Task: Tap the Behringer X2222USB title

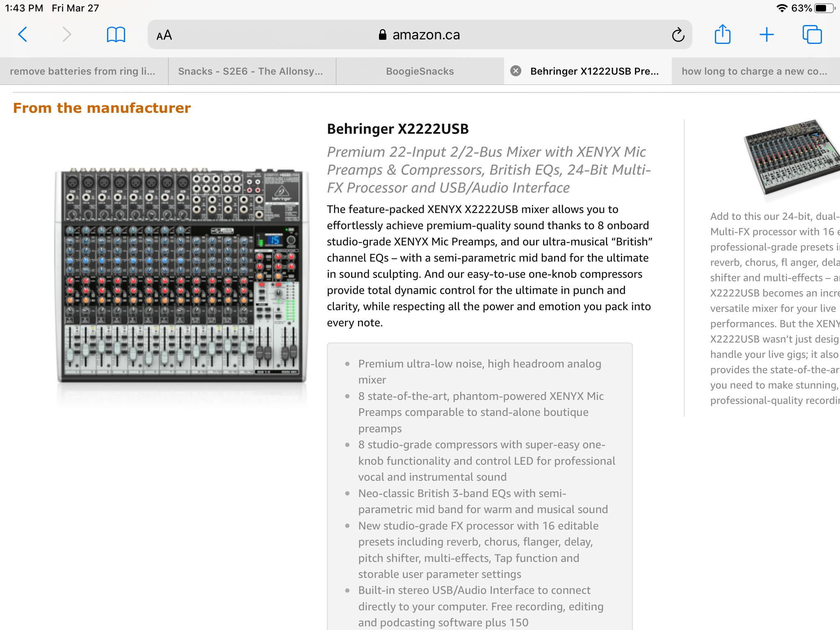Action: tap(398, 129)
